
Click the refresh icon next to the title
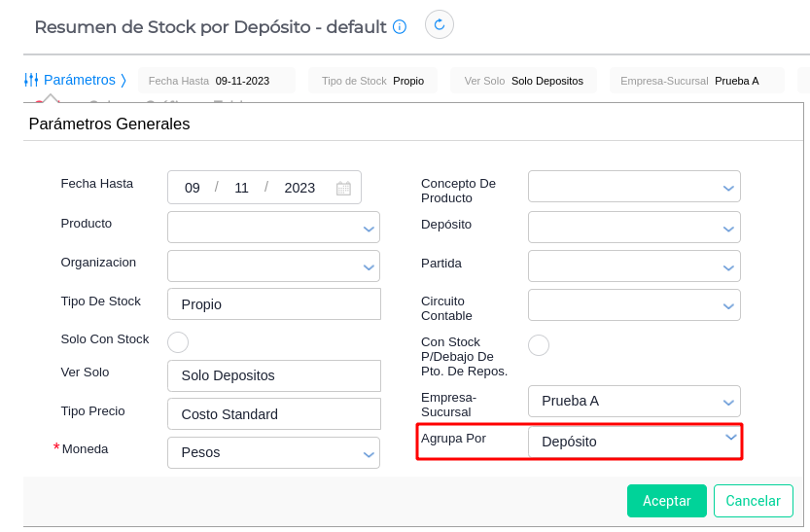pos(440,24)
